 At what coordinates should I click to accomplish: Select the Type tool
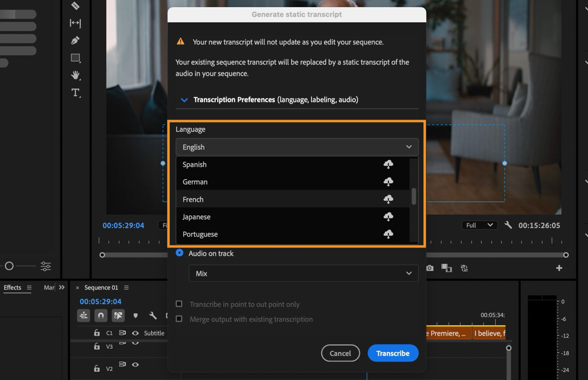click(x=75, y=92)
